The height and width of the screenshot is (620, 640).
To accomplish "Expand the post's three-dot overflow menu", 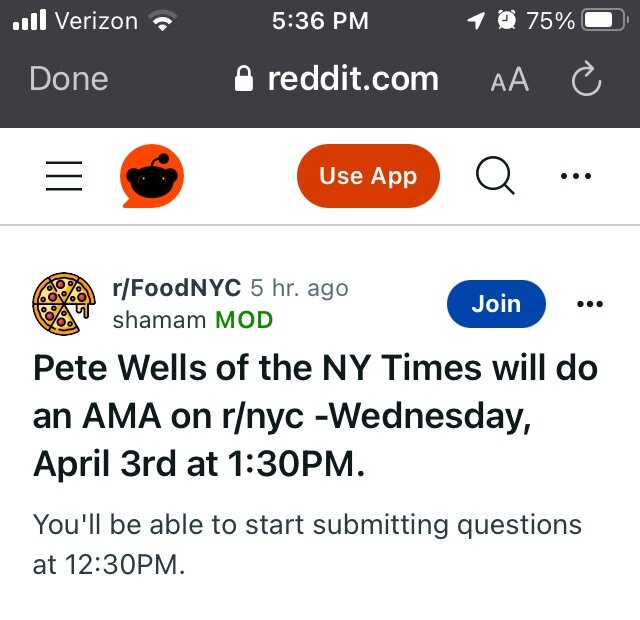I will point(590,304).
